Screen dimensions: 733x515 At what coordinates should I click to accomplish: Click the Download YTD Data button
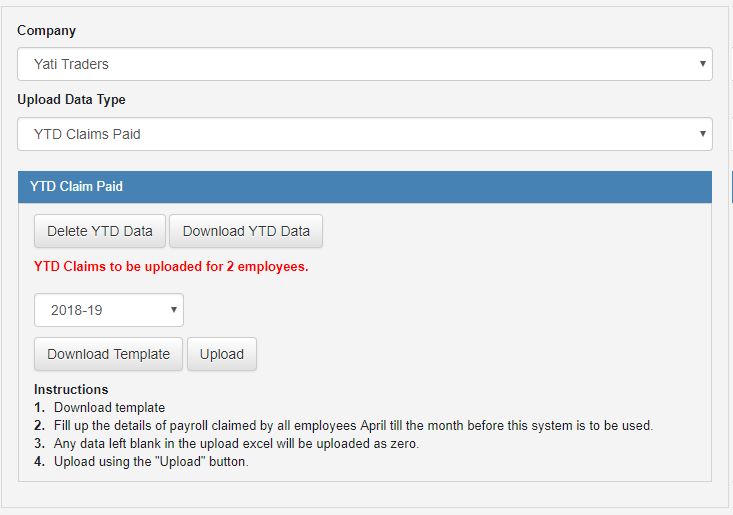[246, 231]
